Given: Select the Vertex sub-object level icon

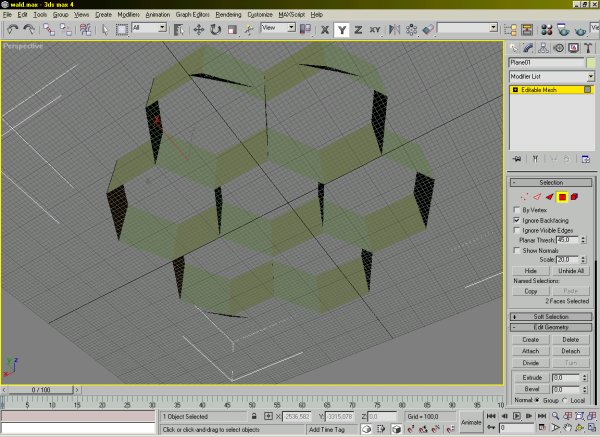Looking at the screenshot, I should [x=524, y=197].
